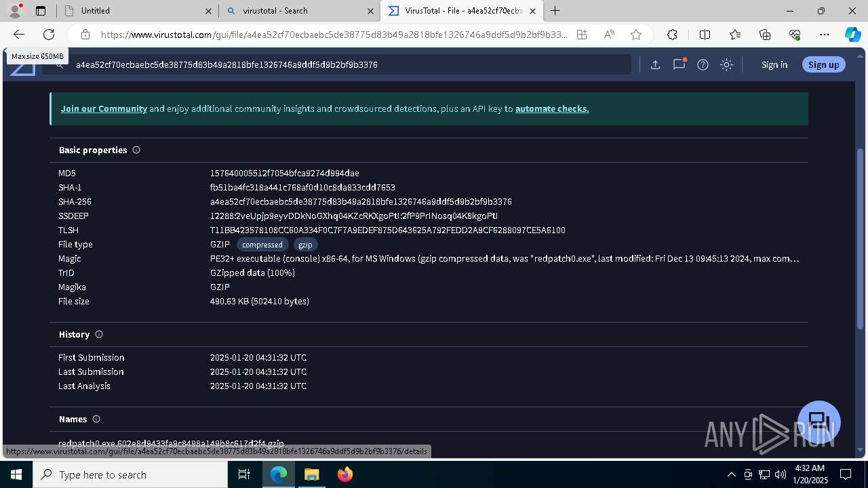
Task: Show hidden system tray icons
Action: point(731,474)
